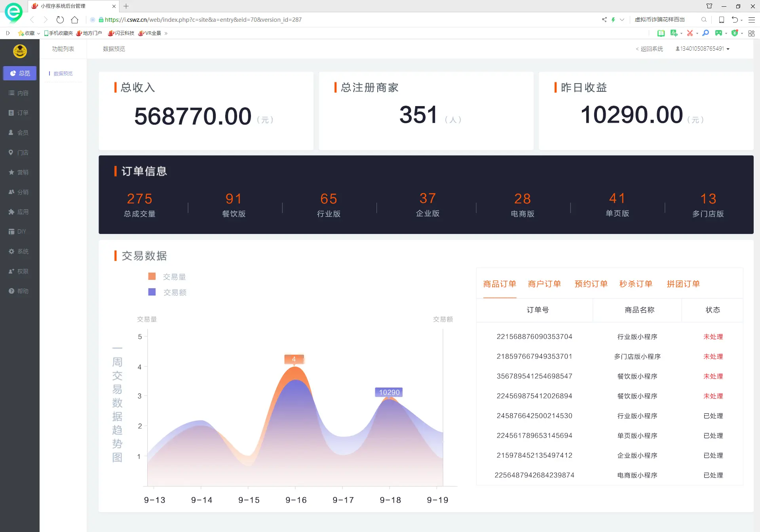
Task: Click the browser refresh icon
Action: (x=60, y=19)
